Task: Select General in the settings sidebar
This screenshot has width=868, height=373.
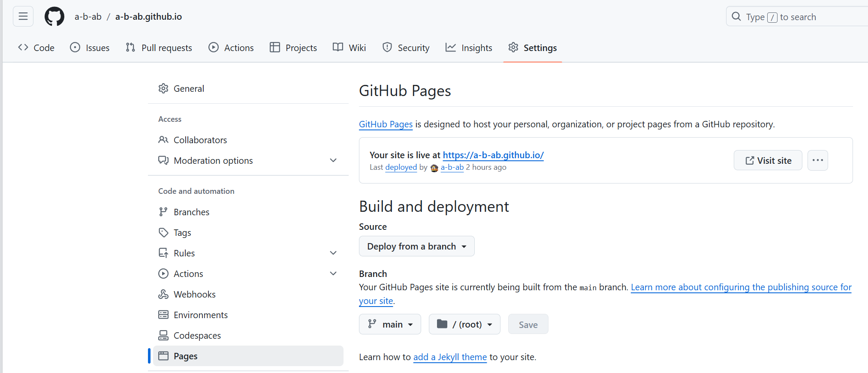Action: tap(248, 88)
